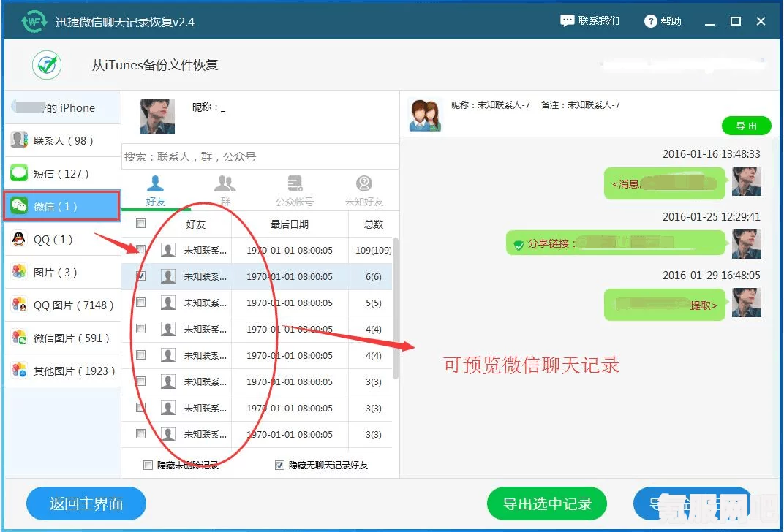Click the person icon in the 6(6) row
784x532 pixels.
tap(168, 276)
